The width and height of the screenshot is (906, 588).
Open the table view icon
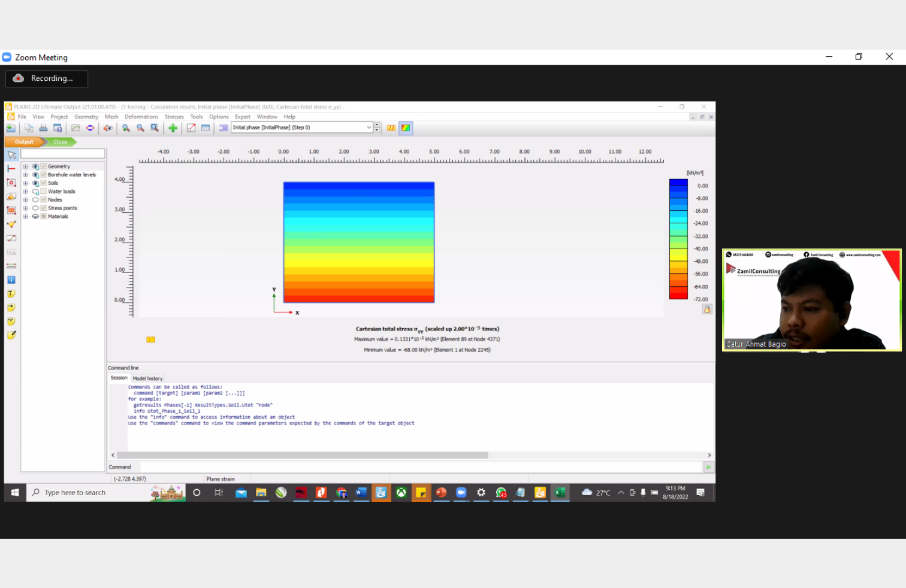[x=206, y=128]
